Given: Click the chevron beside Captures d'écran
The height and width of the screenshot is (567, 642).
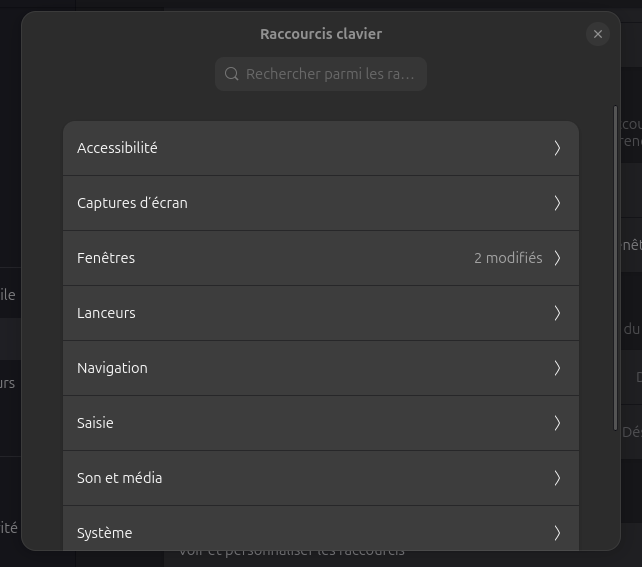Looking at the screenshot, I should point(557,203).
